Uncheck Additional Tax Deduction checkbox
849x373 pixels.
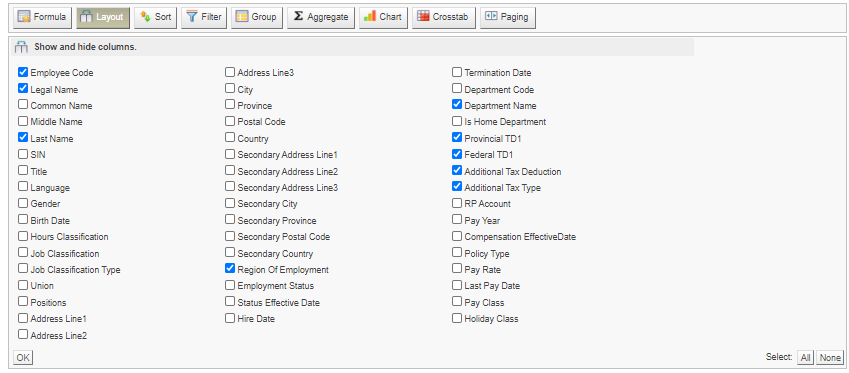pos(457,170)
